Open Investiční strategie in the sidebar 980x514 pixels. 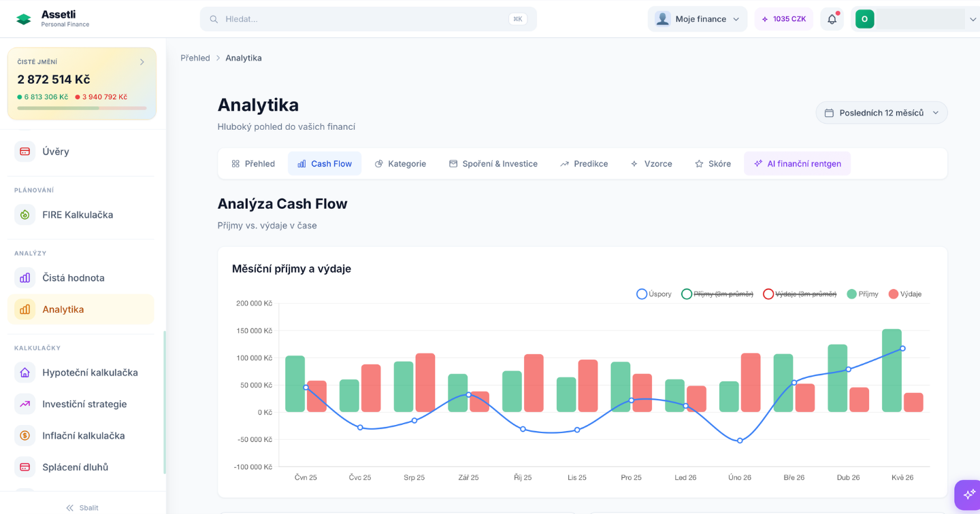pyautogui.click(x=81, y=404)
